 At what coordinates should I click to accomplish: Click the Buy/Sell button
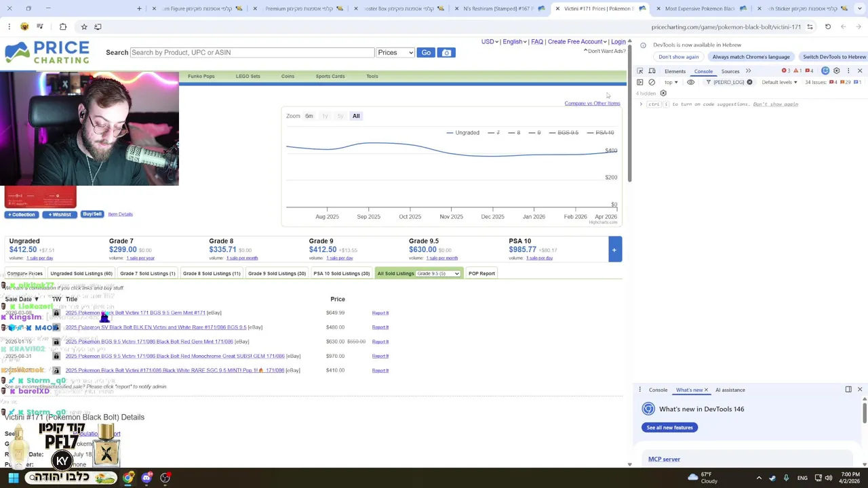point(92,214)
